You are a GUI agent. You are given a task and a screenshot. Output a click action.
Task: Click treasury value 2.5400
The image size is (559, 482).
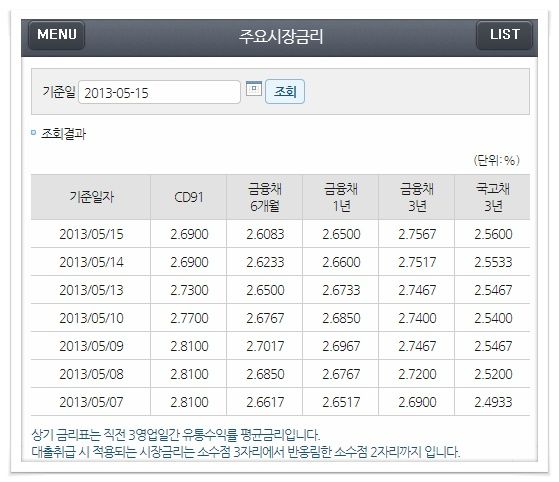[493, 318]
